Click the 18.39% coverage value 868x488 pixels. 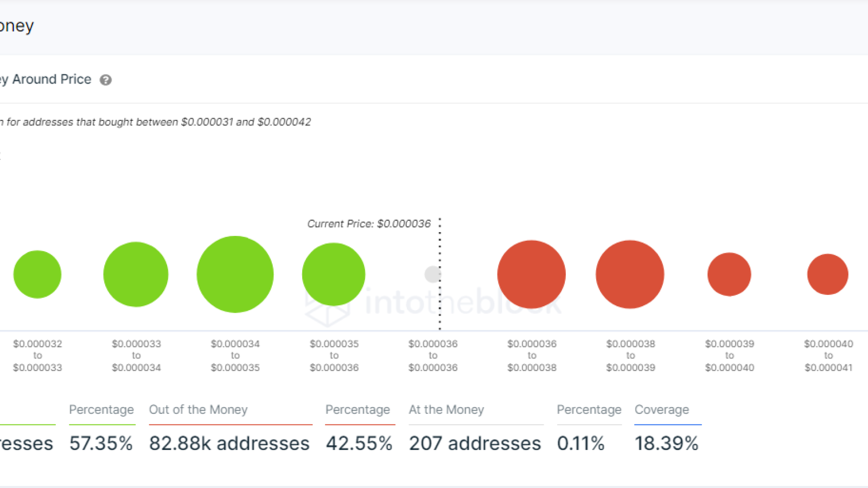click(667, 444)
